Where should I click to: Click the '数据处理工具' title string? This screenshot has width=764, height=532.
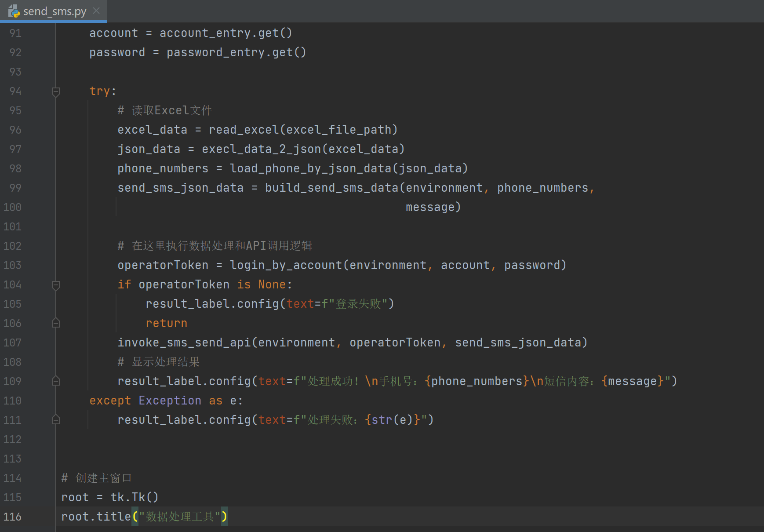point(179,517)
